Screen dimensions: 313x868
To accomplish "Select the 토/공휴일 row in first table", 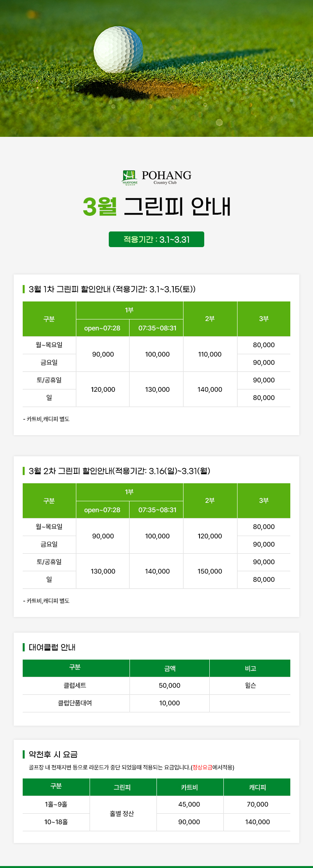I will click(156, 380).
